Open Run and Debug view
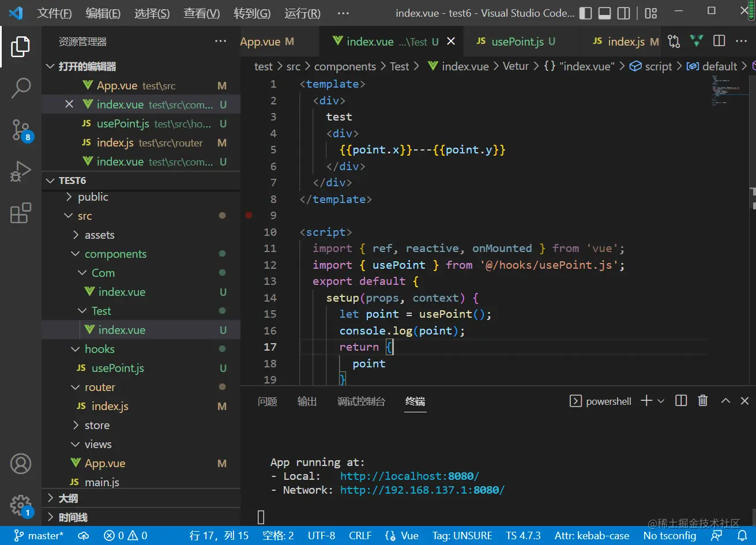Image resolution: width=756 pixels, height=545 pixels. [21, 171]
